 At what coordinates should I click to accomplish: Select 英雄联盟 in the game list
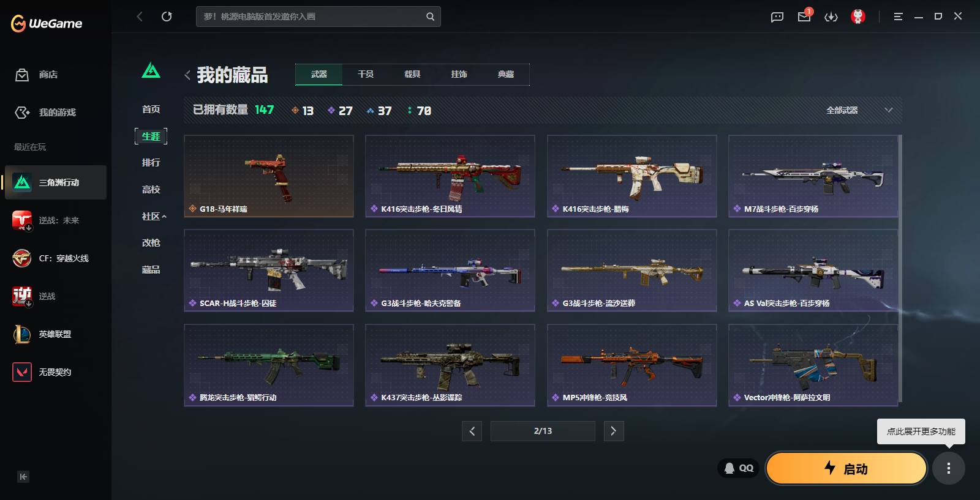point(56,334)
